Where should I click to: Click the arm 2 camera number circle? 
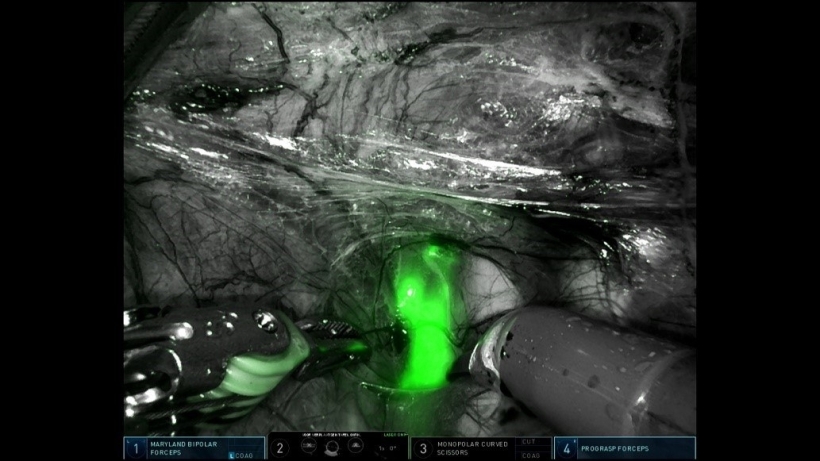point(280,449)
